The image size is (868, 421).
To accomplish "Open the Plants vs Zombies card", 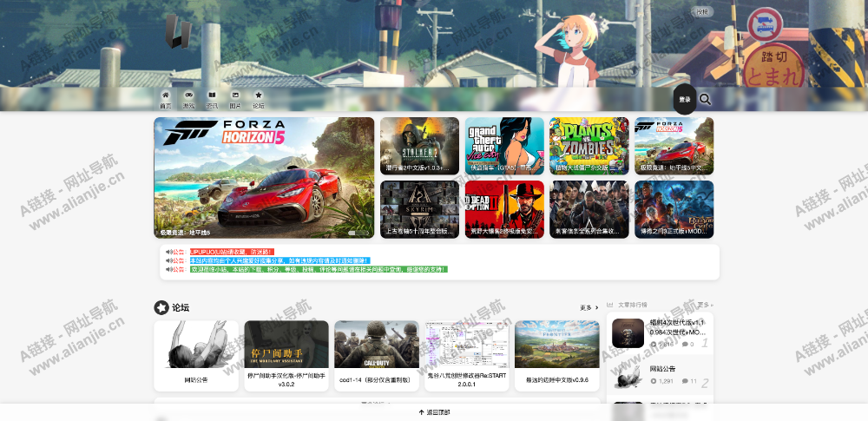I will tap(589, 146).
